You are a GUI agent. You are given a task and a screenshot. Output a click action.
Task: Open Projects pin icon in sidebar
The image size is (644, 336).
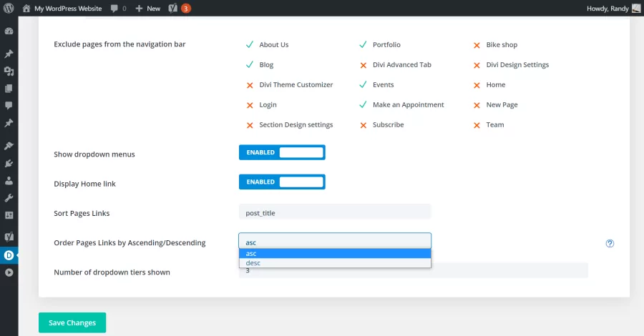click(9, 123)
